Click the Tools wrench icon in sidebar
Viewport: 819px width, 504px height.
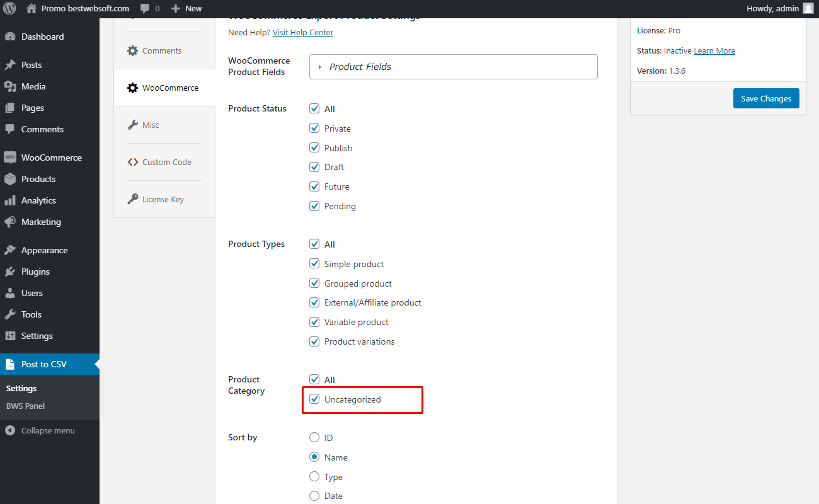[10, 314]
